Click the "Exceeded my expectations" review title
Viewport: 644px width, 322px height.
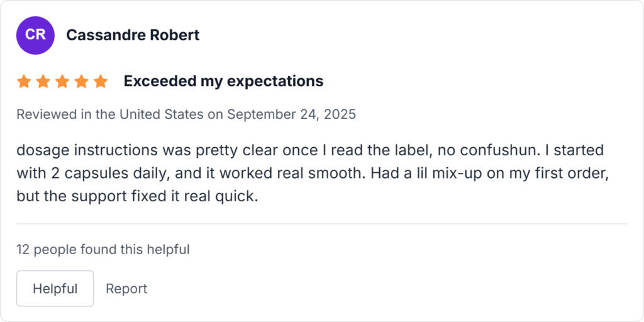(223, 81)
